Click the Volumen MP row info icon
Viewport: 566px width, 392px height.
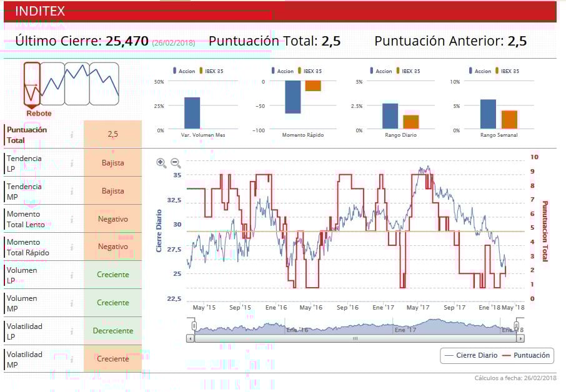[x=72, y=303]
